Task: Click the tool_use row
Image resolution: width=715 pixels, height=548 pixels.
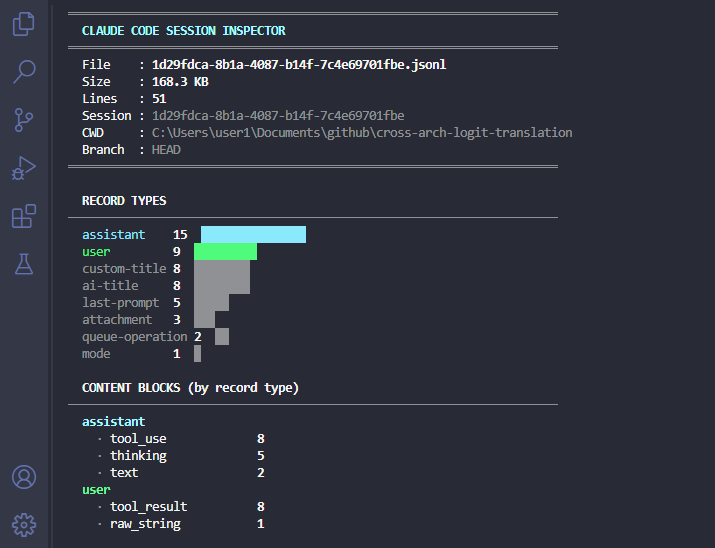Action: point(181,439)
